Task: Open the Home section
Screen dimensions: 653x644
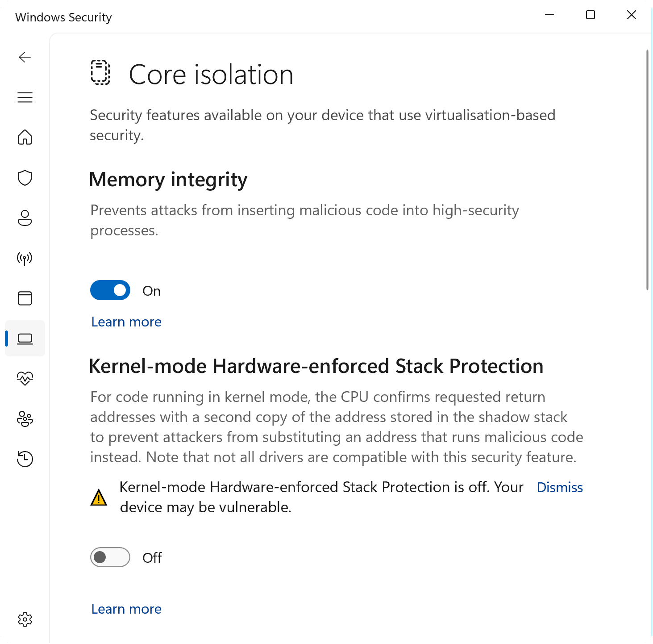Action: click(25, 137)
